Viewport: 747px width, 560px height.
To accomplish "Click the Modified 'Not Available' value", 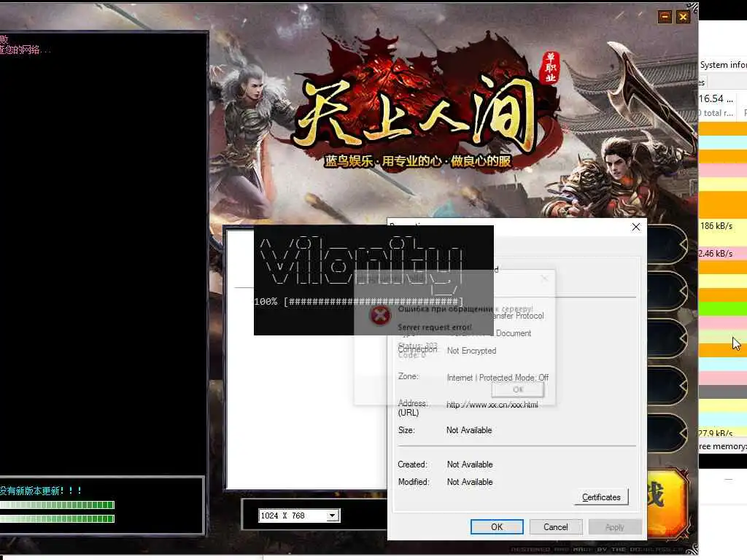I will [470, 482].
